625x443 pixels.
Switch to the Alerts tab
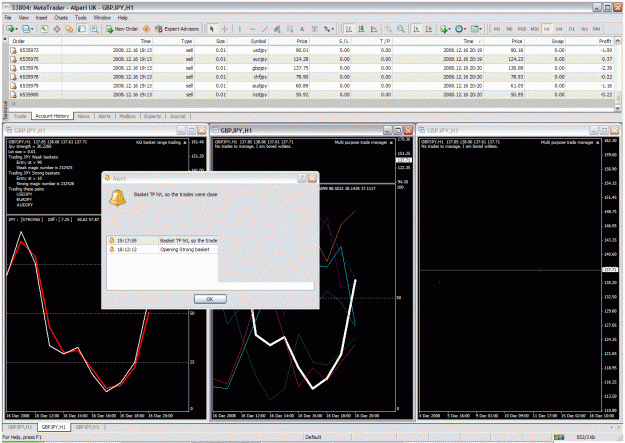point(104,116)
